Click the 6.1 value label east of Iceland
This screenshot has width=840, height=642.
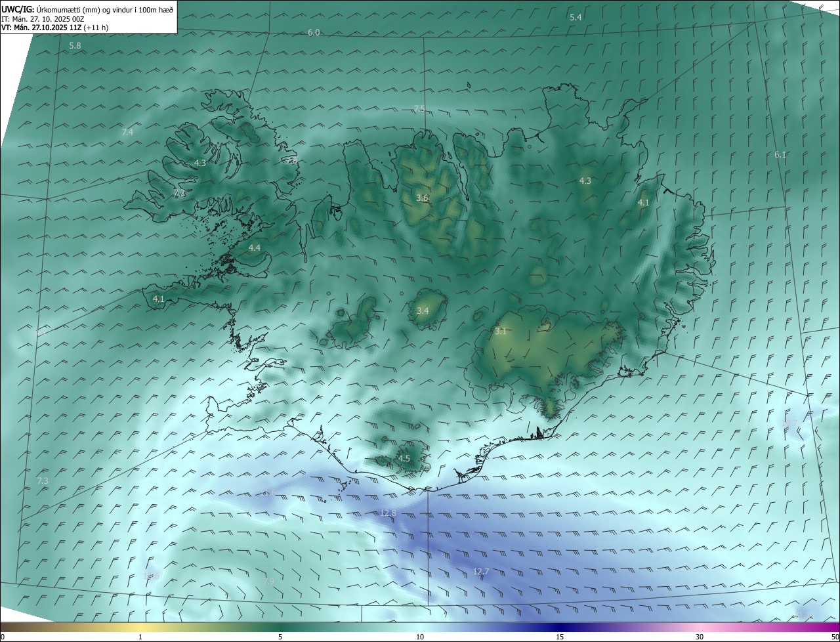coord(780,154)
